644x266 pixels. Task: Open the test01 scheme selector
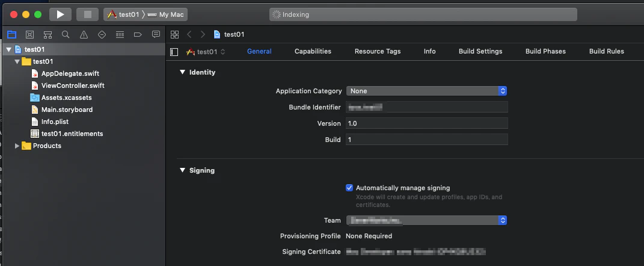[x=123, y=14]
